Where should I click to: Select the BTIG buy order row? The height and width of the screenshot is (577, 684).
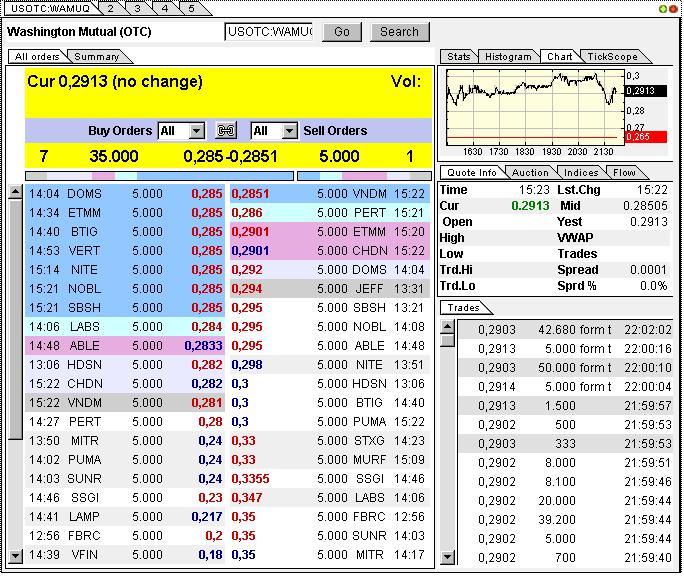click(x=125, y=232)
